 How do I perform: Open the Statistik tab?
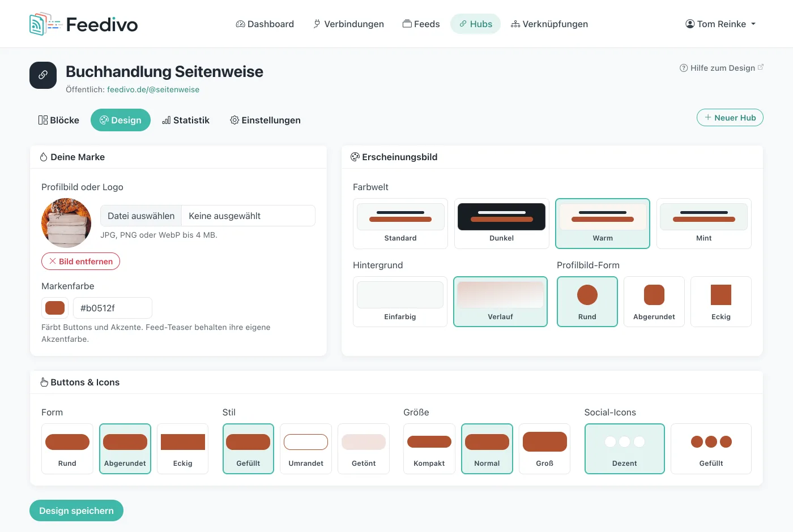tap(186, 120)
